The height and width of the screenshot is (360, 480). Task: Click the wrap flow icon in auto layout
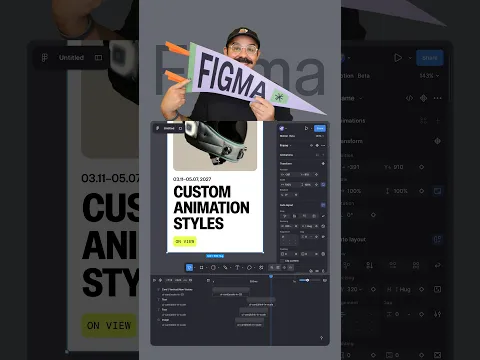(x=323, y=216)
